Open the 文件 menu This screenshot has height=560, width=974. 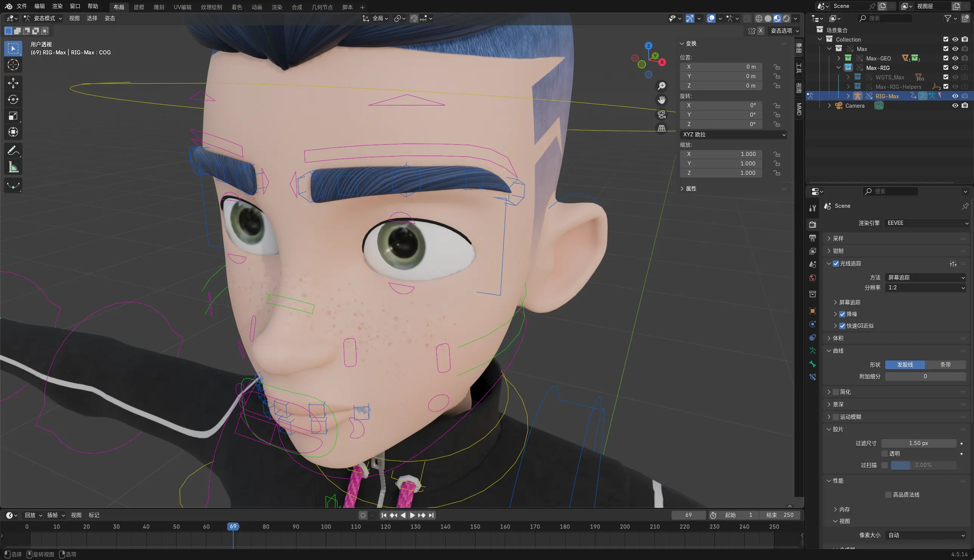(x=22, y=6)
